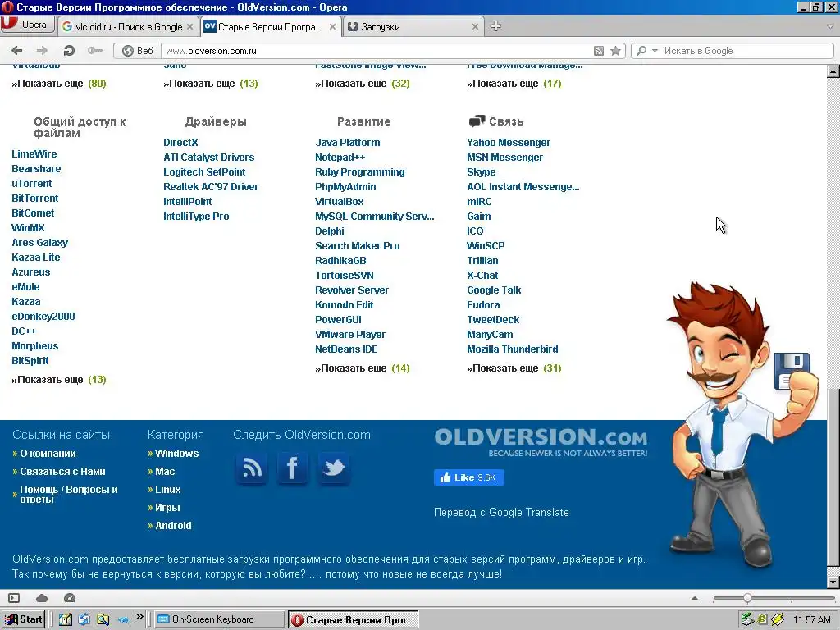This screenshot has width=840, height=630.
Task: Open О компании footer link
Action: click(x=48, y=454)
